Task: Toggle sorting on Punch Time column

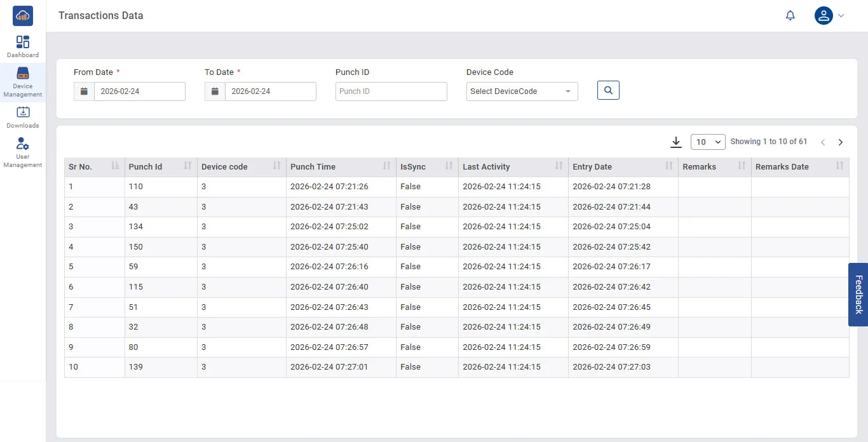Action: [x=386, y=166]
